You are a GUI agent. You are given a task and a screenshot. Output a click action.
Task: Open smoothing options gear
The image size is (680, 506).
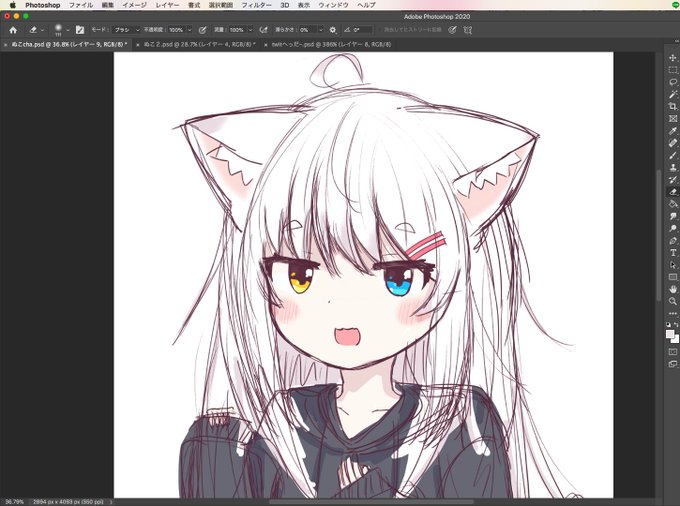click(333, 30)
